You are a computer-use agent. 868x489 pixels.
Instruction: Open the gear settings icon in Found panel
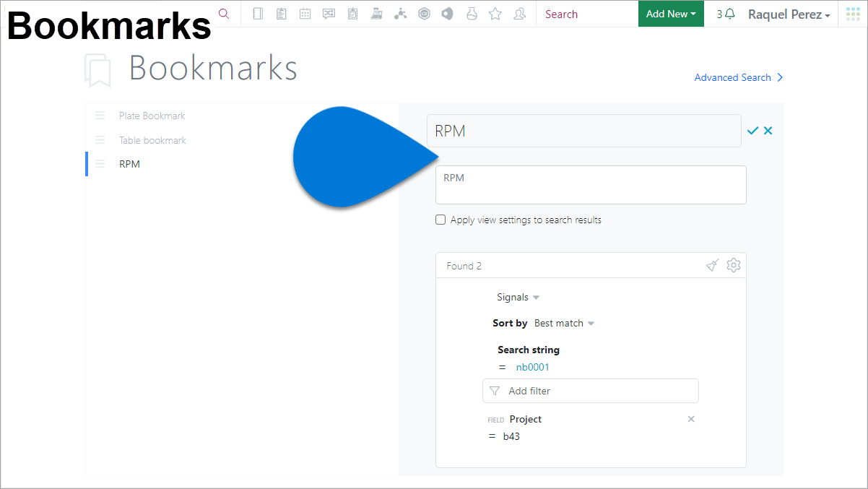734,265
